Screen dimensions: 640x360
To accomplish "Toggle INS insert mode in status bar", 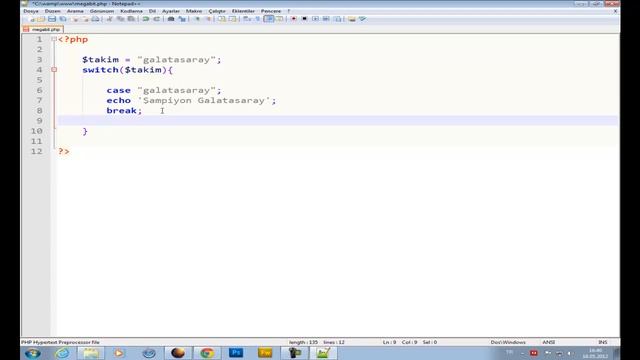I will 602,342.
